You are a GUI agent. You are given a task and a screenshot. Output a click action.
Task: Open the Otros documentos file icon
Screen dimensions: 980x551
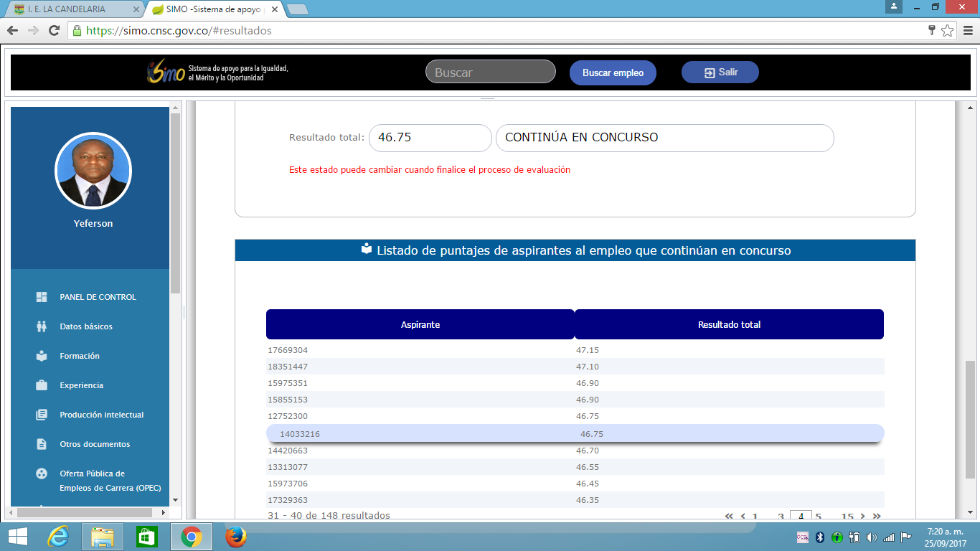pyautogui.click(x=42, y=444)
